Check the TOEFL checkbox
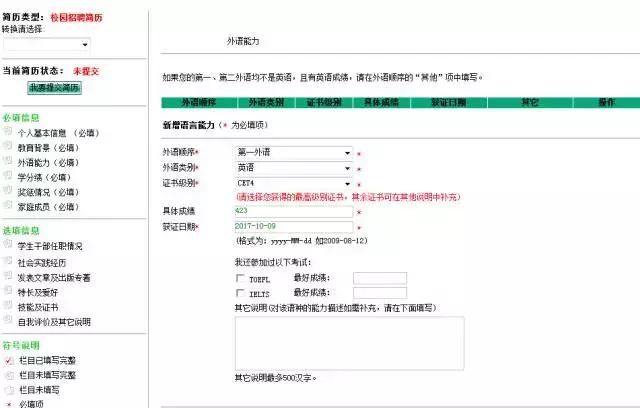640x408 pixels. pyautogui.click(x=240, y=278)
